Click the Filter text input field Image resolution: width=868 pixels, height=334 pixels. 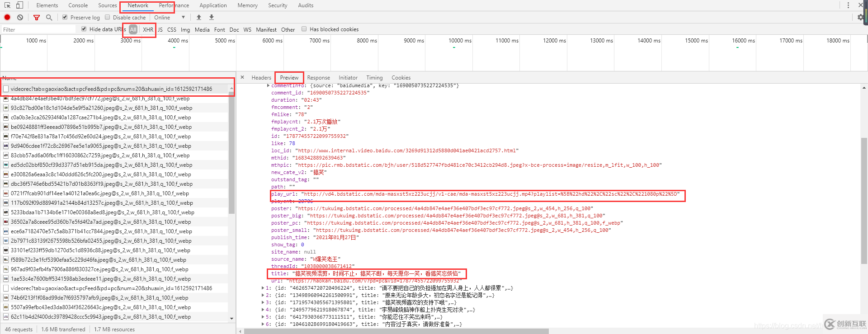[x=38, y=29]
